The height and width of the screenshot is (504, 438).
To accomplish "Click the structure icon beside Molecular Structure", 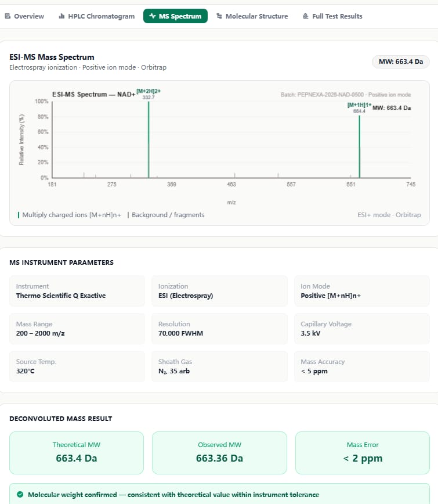I will 219,16.
